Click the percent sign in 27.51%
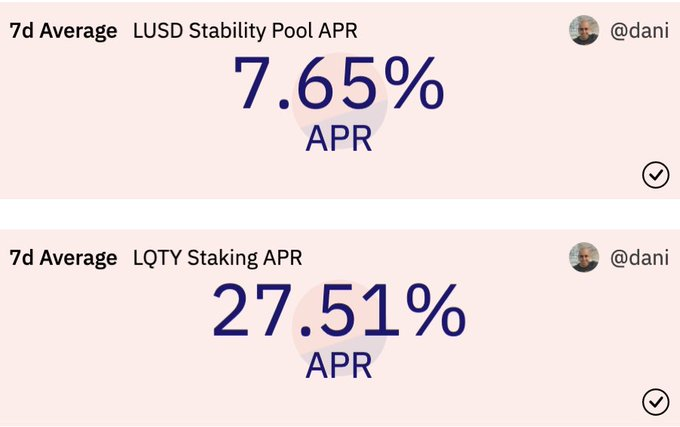Viewport: 680px width, 427px height. (x=432, y=311)
